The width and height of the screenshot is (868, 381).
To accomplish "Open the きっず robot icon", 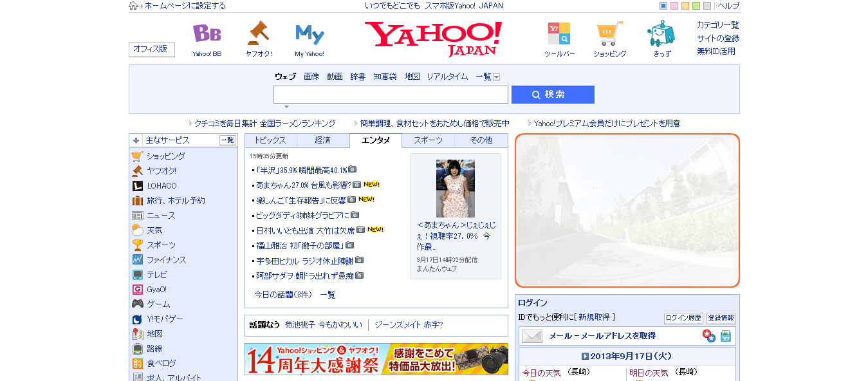I will (x=661, y=33).
